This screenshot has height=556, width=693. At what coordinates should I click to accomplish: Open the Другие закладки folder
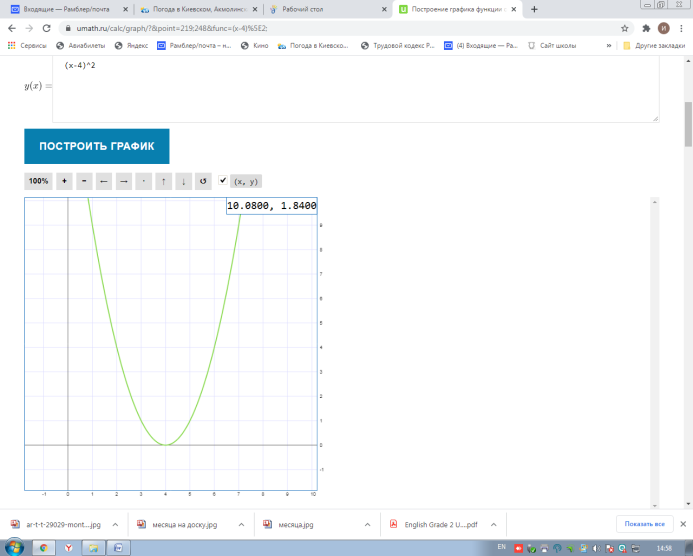(655, 46)
